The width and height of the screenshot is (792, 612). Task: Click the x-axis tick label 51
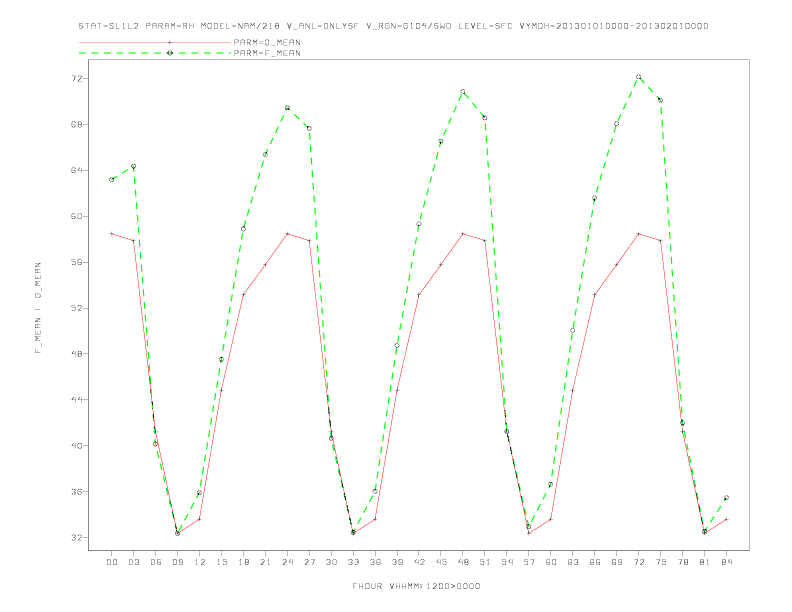485,562
